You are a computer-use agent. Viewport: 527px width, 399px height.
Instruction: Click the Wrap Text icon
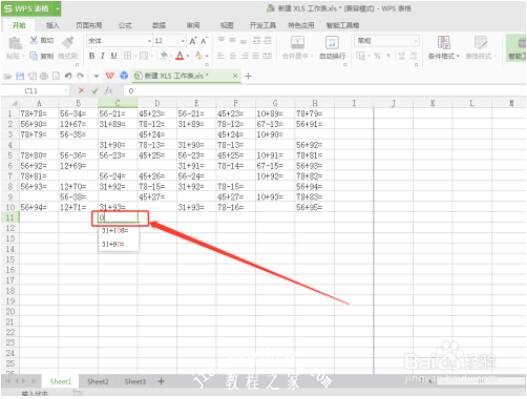[332, 43]
